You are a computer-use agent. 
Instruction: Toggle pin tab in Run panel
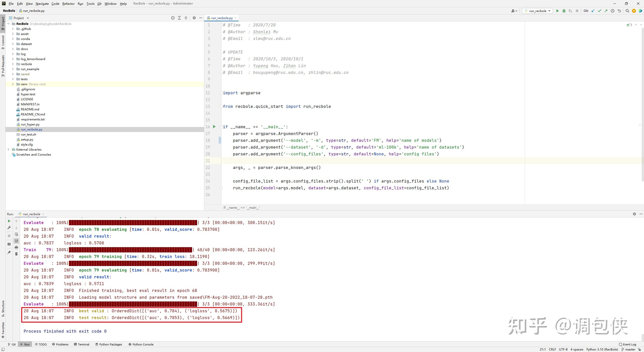coord(9,252)
